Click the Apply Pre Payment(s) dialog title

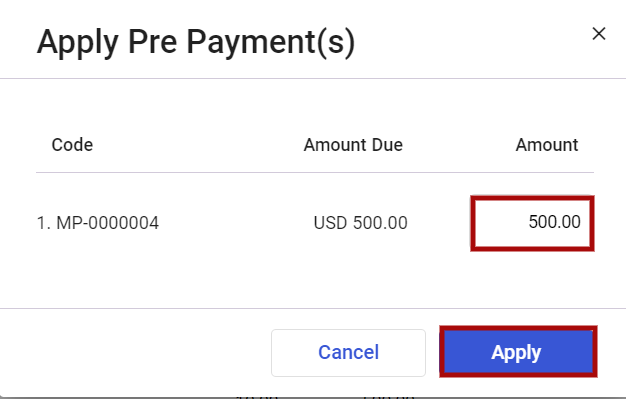point(196,42)
